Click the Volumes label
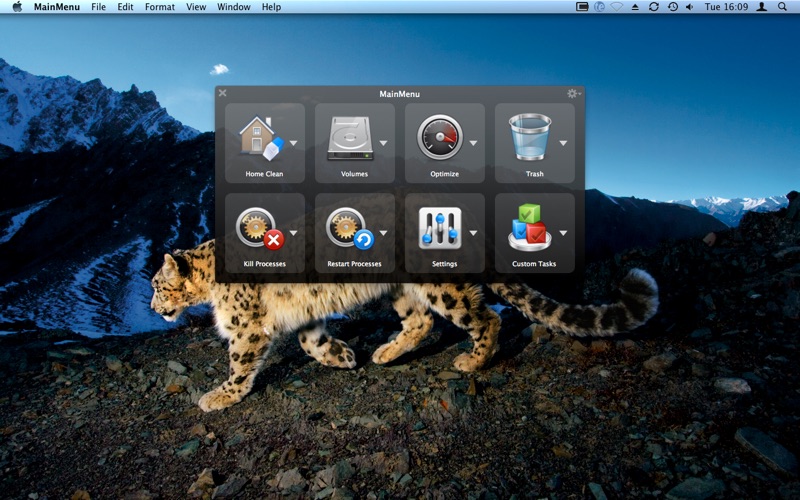Image resolution: width=800 pixels, height=500 pixels. coord(354,174)
